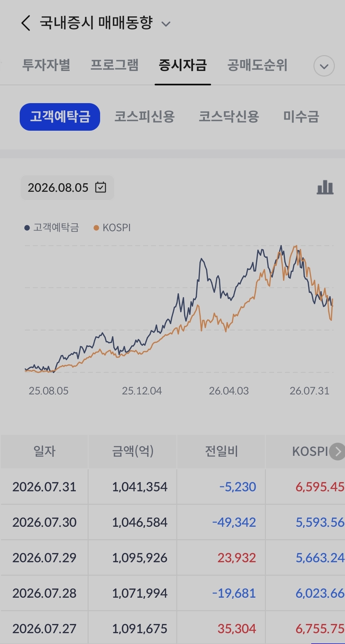Open the 2026.08.05 date selector
The height and width of the screenshot is (644, 345).
click(x=67, y=188)
